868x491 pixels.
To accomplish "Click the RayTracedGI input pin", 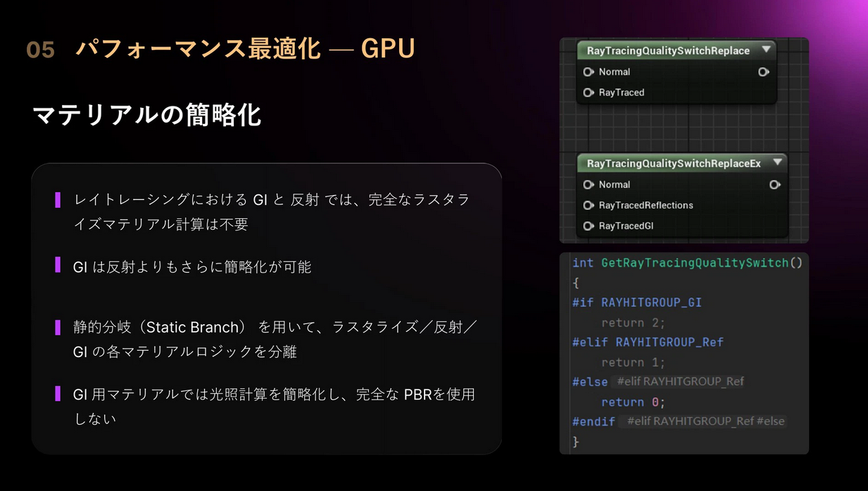I will (589, 226).
